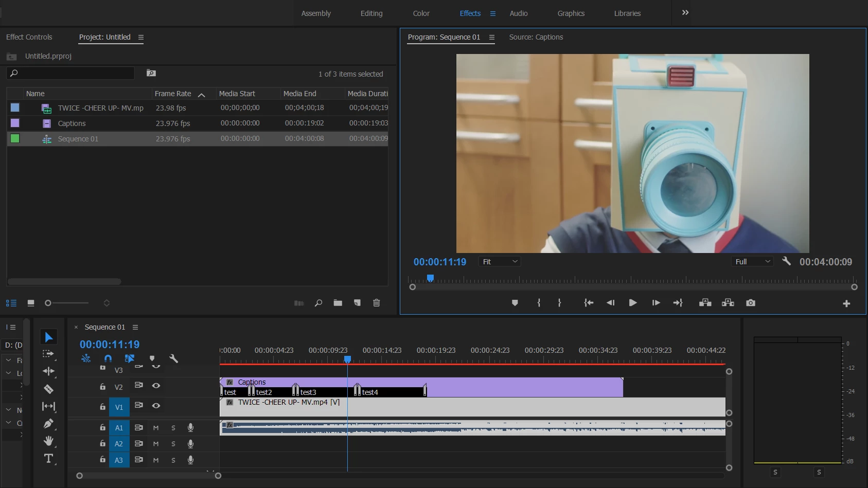Viewport: 868px width, 488px height.
Task: Show more workspaces with double chevron
Action: pyautogui.click(x=685, y=13)
